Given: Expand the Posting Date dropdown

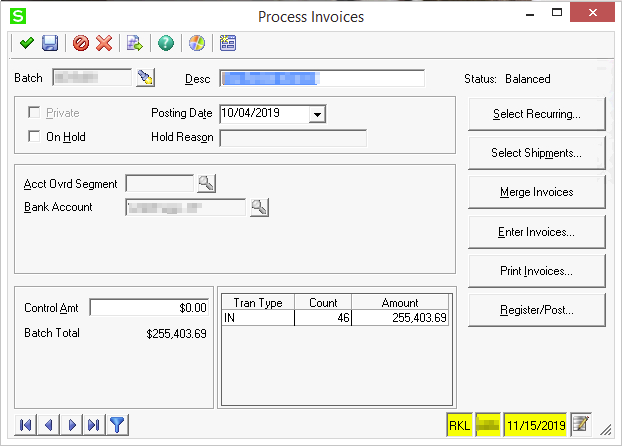Looking at the screenshot, I should click(x=317, y=114).
